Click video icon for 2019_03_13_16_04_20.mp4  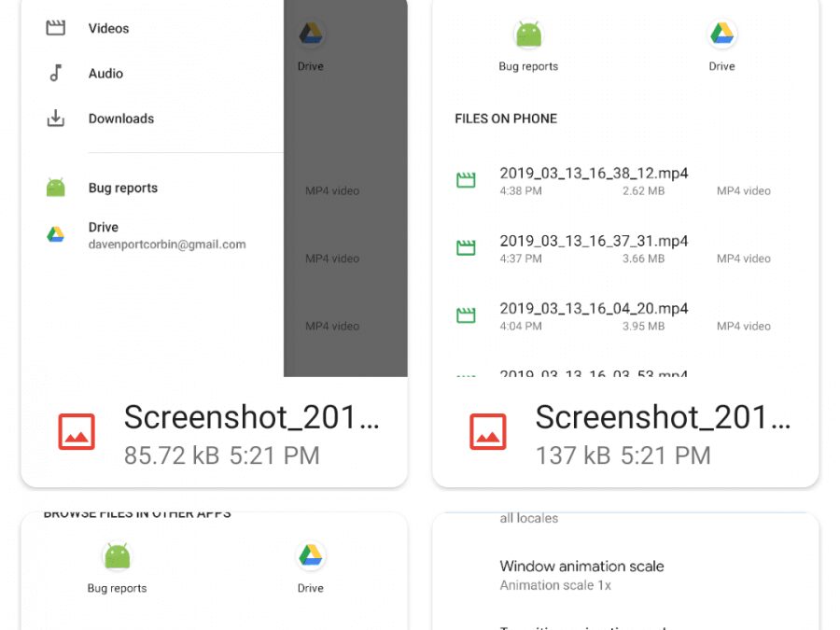466,315
